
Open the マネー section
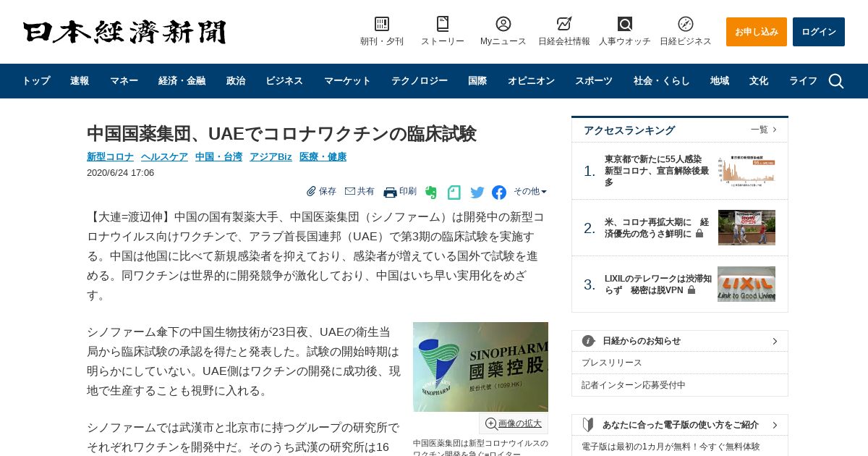pyautogui.click(x=124, y=81)
